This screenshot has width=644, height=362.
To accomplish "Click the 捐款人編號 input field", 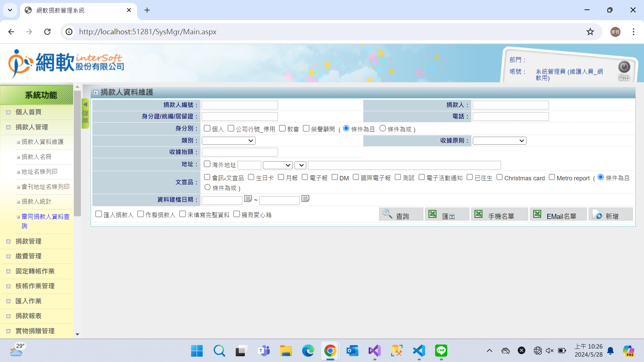I will 240,105.
